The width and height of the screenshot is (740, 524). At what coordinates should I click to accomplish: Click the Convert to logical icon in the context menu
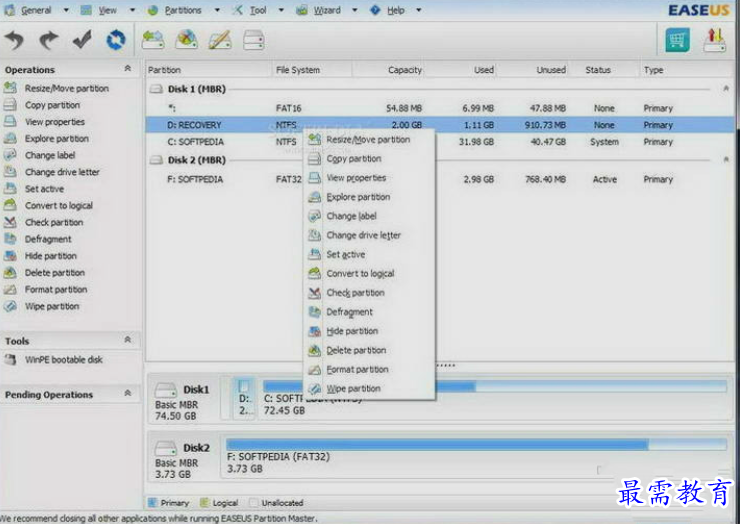(314, 273)
